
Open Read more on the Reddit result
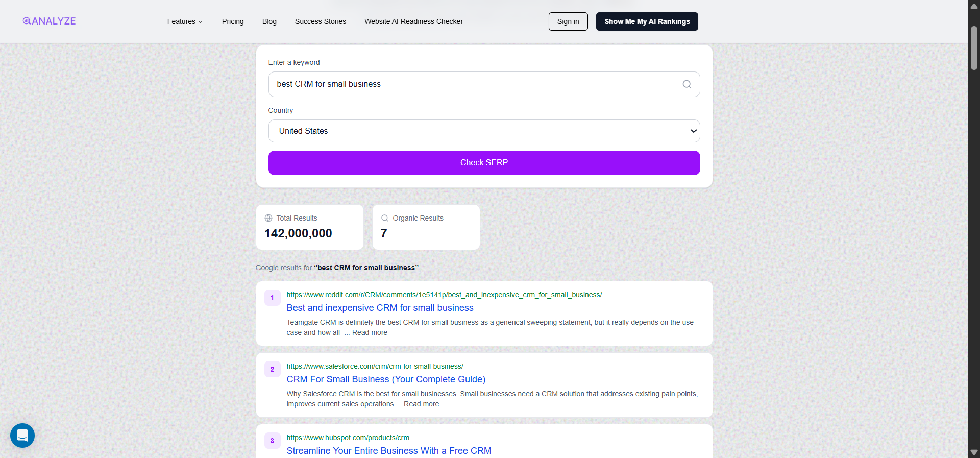[369, 332]
